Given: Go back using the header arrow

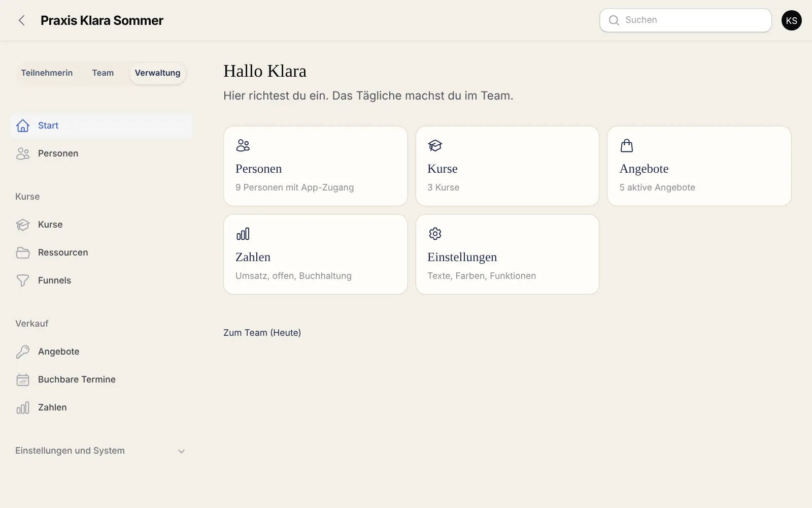Looking at the screenshot, I should (21, 20).
